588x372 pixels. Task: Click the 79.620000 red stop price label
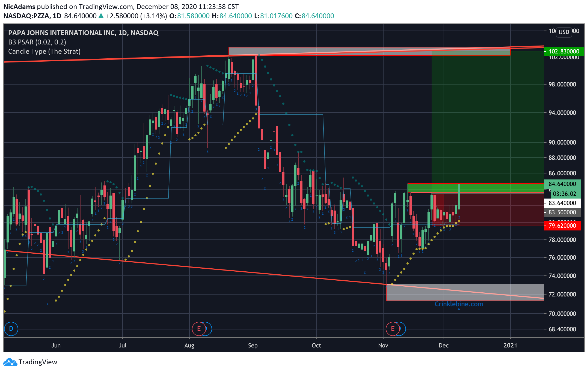tap(562, 226)
